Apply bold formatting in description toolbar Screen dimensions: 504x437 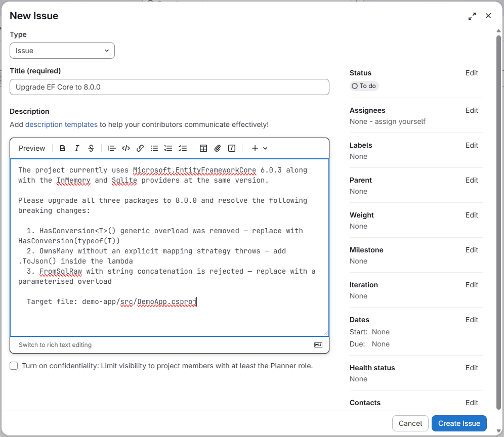click(x=63, y=148)
